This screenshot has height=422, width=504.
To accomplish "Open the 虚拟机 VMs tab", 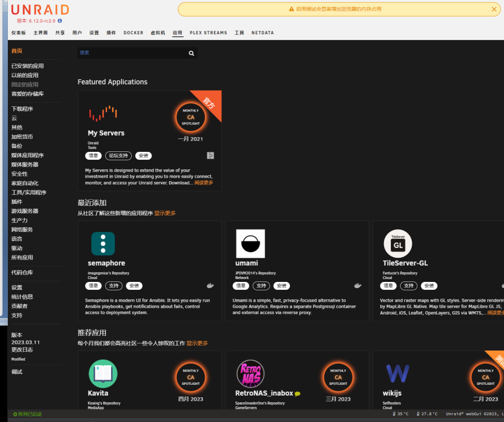I will 158,33.
